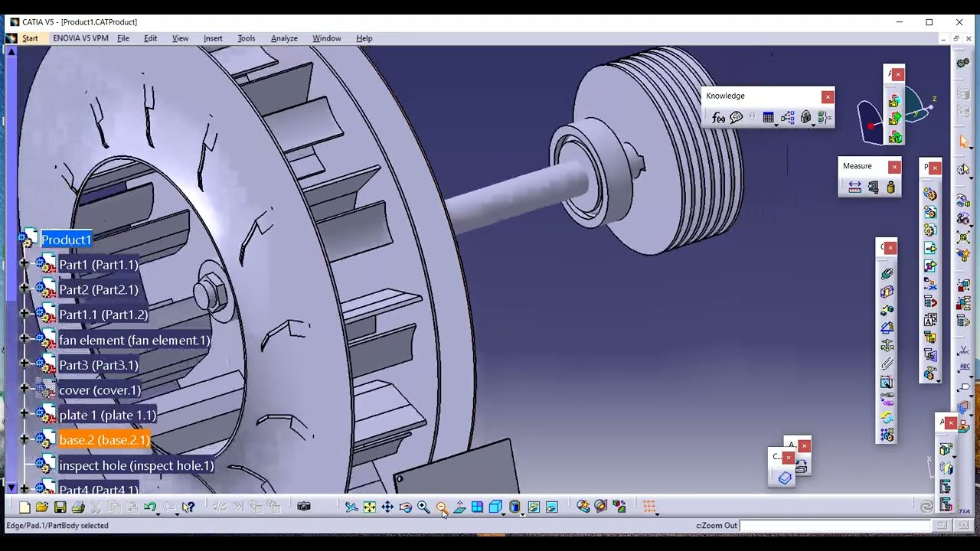Click the command input field in status bar
980x551 pixels.
point(835,526)
